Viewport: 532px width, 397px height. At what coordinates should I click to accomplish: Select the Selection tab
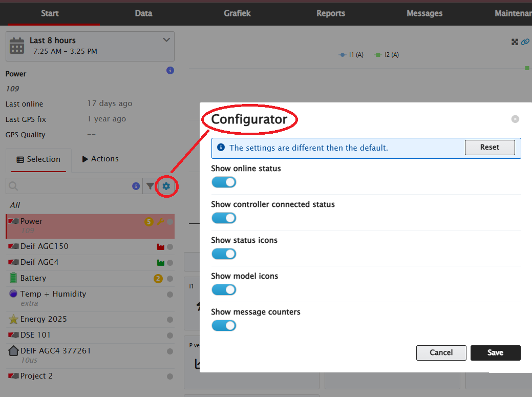click(39, 159)
